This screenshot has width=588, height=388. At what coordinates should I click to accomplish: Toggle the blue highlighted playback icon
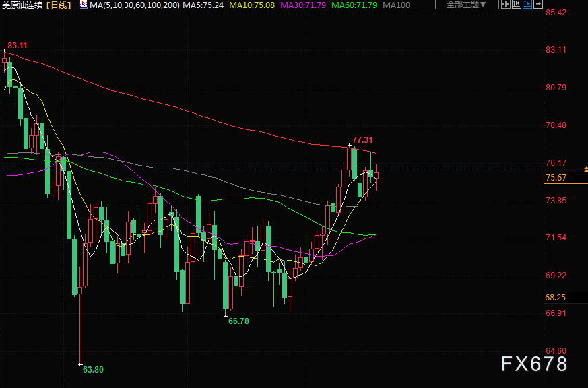527,4
